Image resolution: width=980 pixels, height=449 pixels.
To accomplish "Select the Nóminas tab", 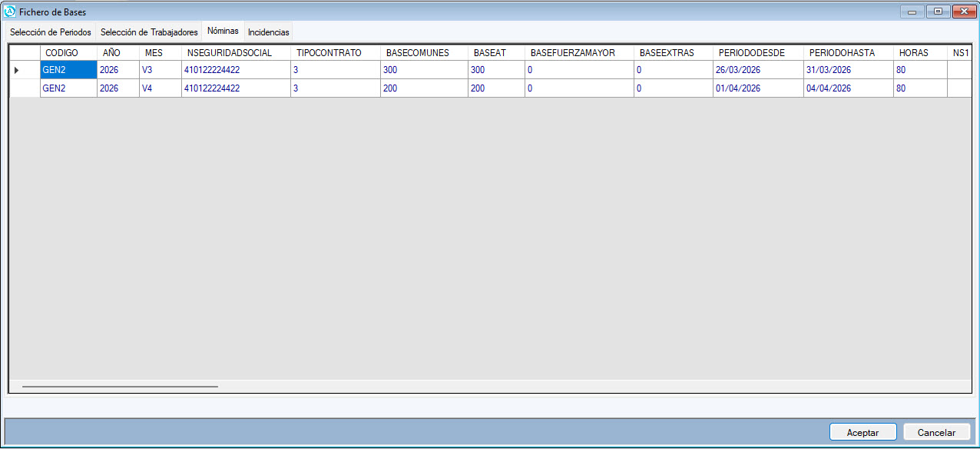I will (223, 32).
